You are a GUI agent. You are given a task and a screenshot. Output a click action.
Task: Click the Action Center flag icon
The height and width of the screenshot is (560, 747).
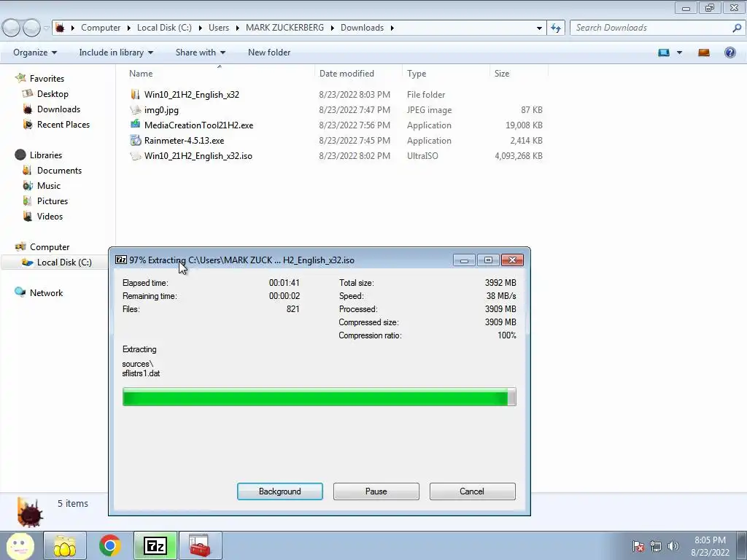(x=638, y=546)
